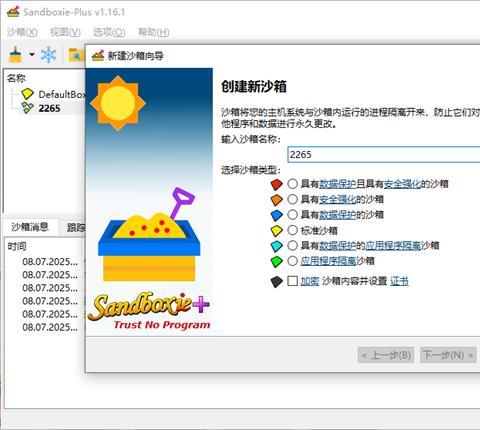
Task: Select DefaultBox in the sandbox tree
Action: pos(62,94)
